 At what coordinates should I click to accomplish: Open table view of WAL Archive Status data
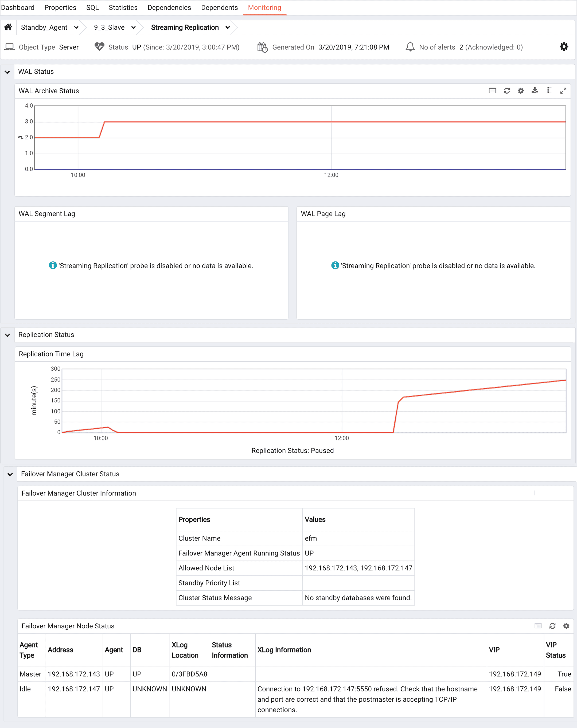click(492, 91)
